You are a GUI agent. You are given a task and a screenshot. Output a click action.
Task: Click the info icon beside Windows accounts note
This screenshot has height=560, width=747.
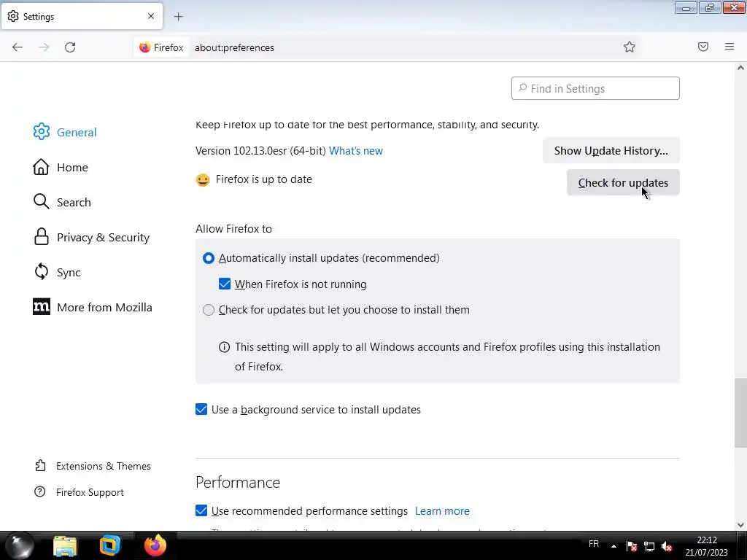(x=224, y=347)
